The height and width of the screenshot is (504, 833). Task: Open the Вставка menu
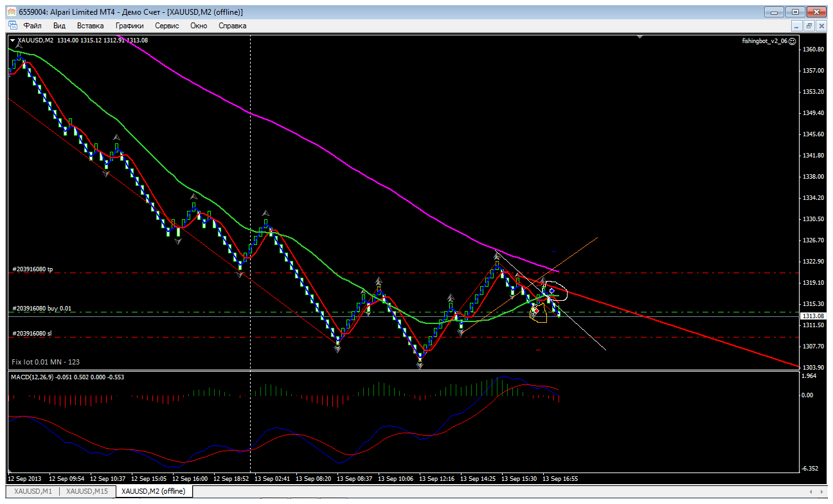point(90,26)
